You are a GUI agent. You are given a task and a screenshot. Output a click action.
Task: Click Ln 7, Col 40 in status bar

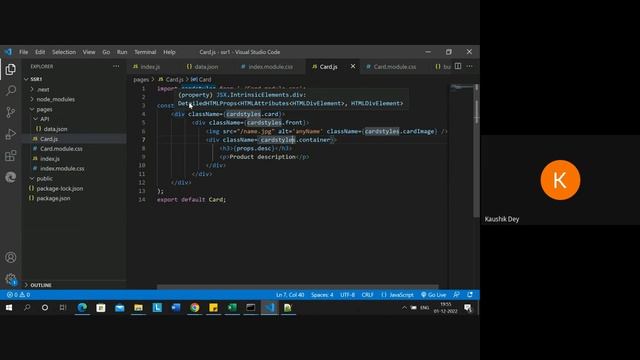coord(290,295)
